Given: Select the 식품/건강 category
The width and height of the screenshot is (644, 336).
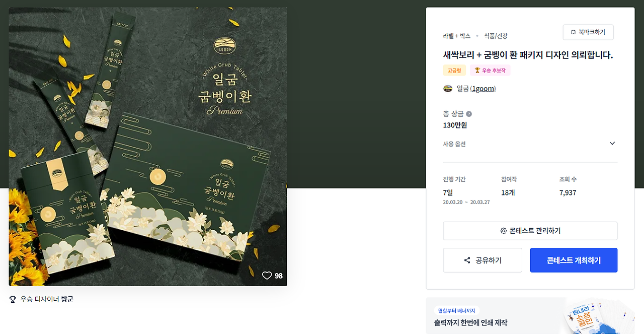Looking at the screenshot, I should tap(496, 36).
